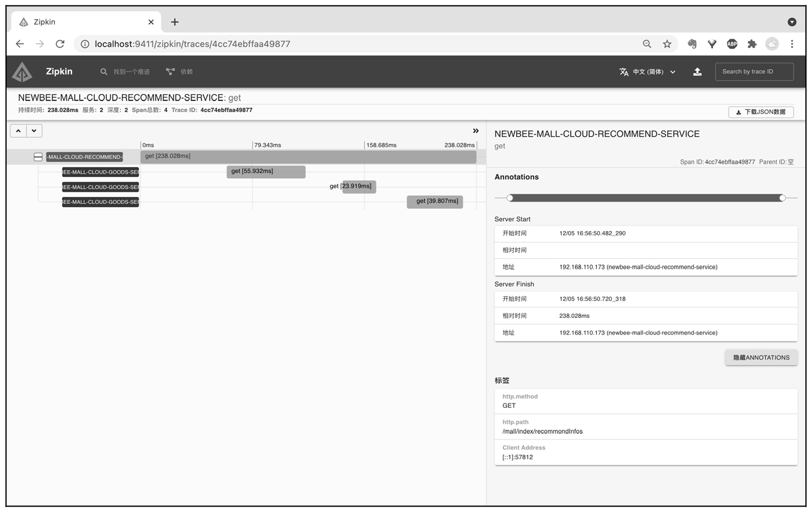The image size is (812, 512).
Task: Click the right handle of Annotations slider
Action: point(782,198)
